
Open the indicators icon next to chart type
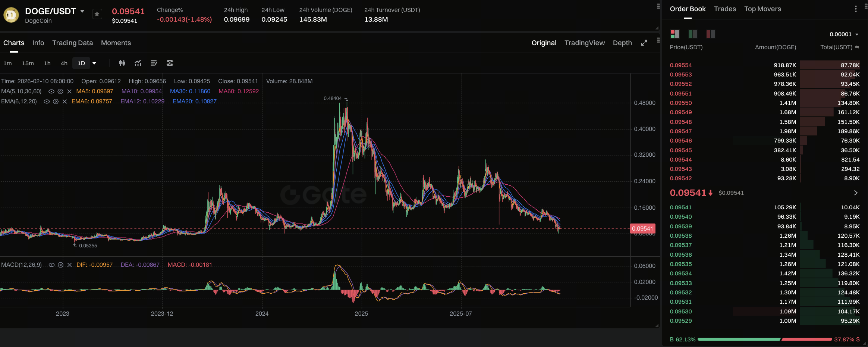[x=138, y=63]
